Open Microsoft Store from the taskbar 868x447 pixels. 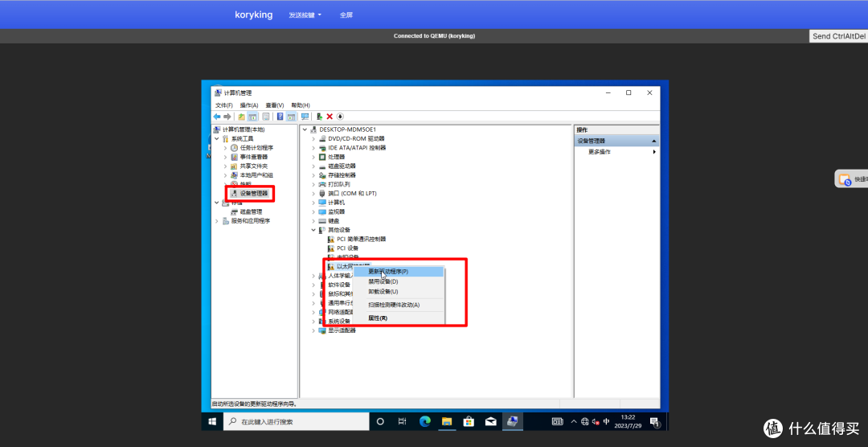click(x=469, y=421)
